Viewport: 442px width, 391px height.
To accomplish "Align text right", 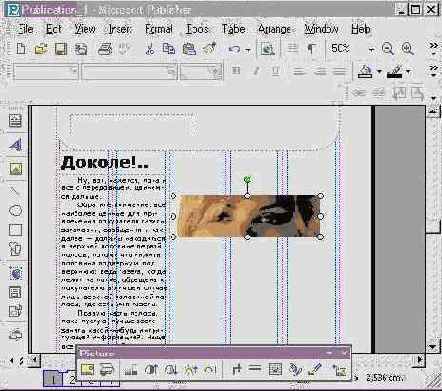I will click(x=339, y=71).
